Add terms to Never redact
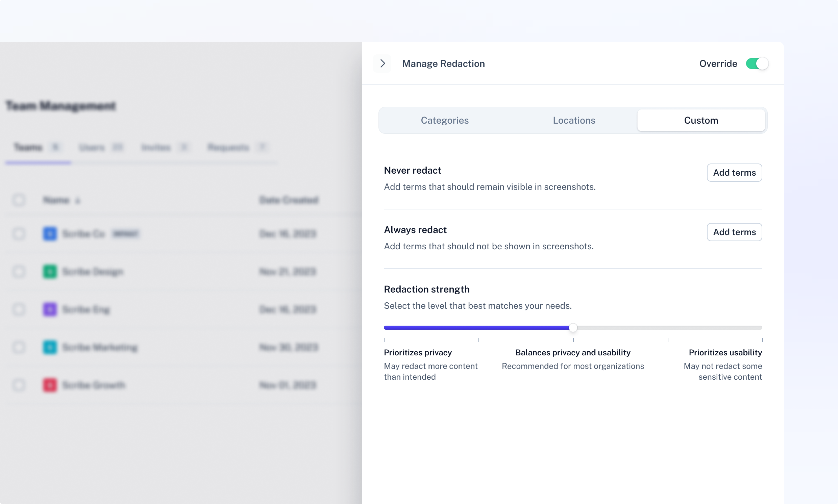Screen dimensions: 838x504 734,173
